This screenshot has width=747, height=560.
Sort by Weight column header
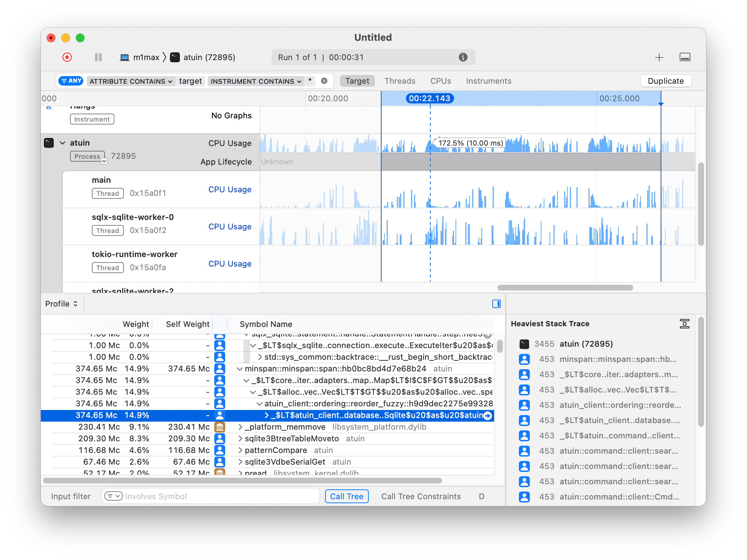pos(136,324)
